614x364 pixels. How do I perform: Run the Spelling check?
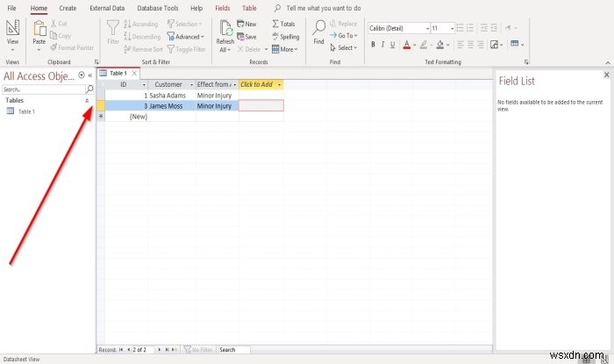coord(286,37)
